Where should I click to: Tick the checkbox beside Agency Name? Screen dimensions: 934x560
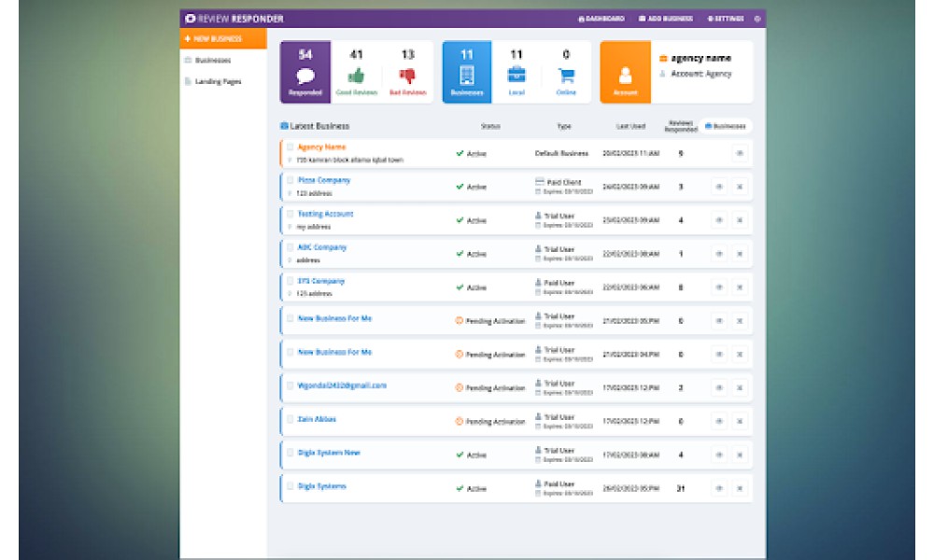[x=290, y=147]
